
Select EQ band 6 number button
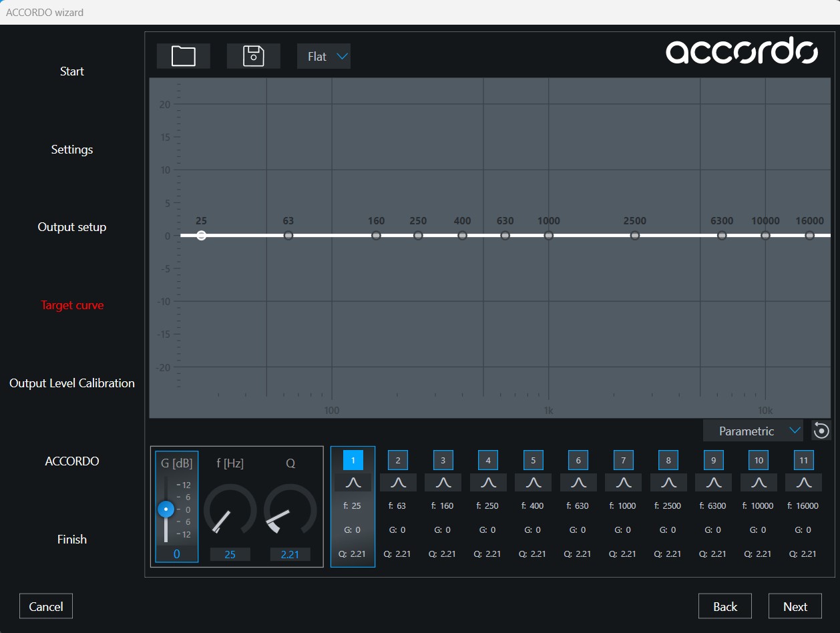[x=578, y=460]
